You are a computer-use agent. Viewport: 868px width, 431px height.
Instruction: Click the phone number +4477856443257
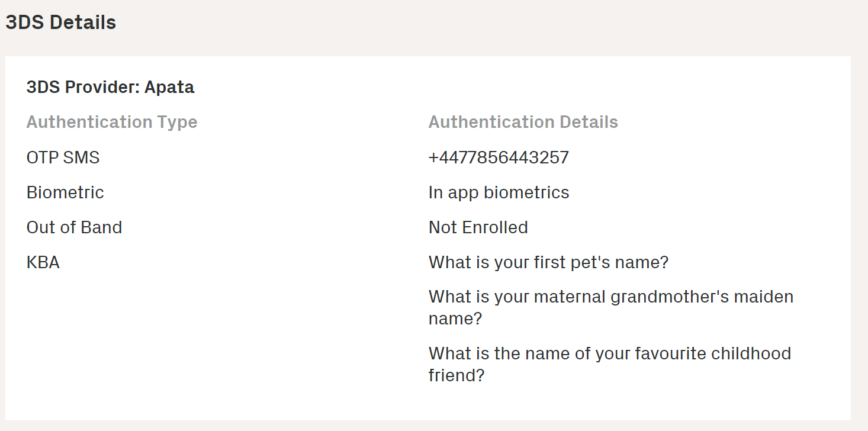tap(499, 157)
